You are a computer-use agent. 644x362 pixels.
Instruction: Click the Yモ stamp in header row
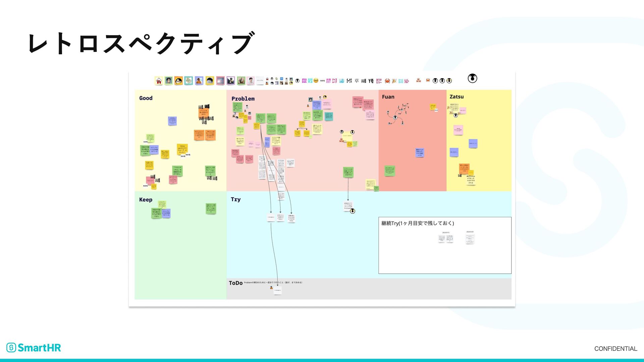pyautogui.click(x=371, y=81)
